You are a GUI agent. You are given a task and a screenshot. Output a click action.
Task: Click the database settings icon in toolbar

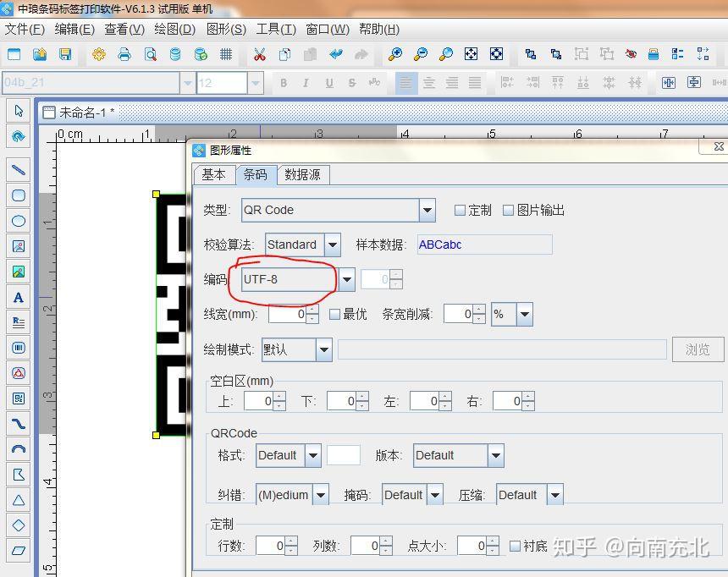[x=201, y=54]
